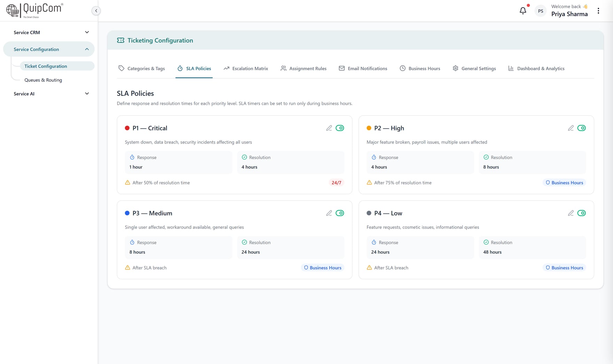Click the P1 Response '1 hour' value
The width and height of the screenshot is (613, 364).
[136, 167]
